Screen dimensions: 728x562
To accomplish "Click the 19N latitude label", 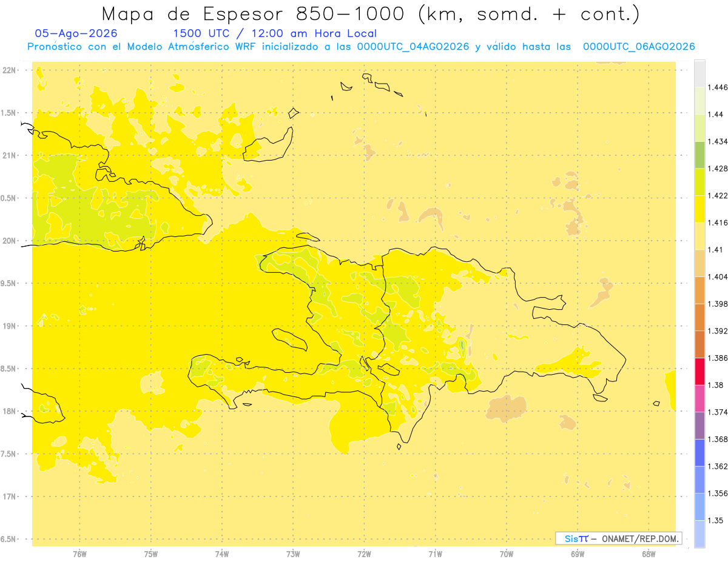I will 9,326.
